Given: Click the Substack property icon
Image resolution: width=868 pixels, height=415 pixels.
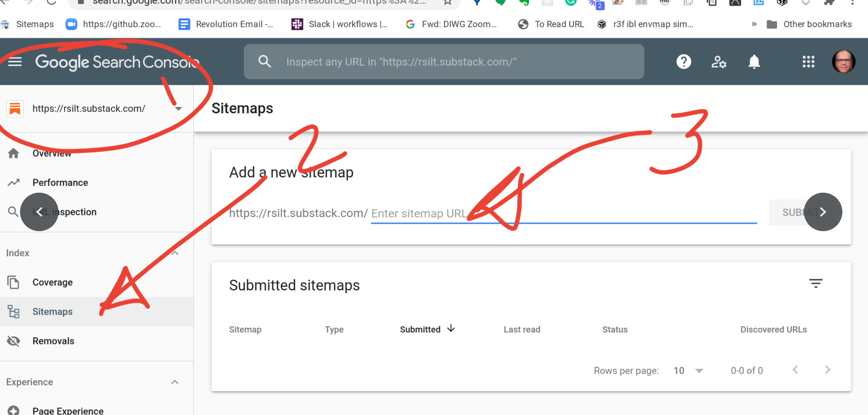Looking at the screenshot, I should coord(15,109).
